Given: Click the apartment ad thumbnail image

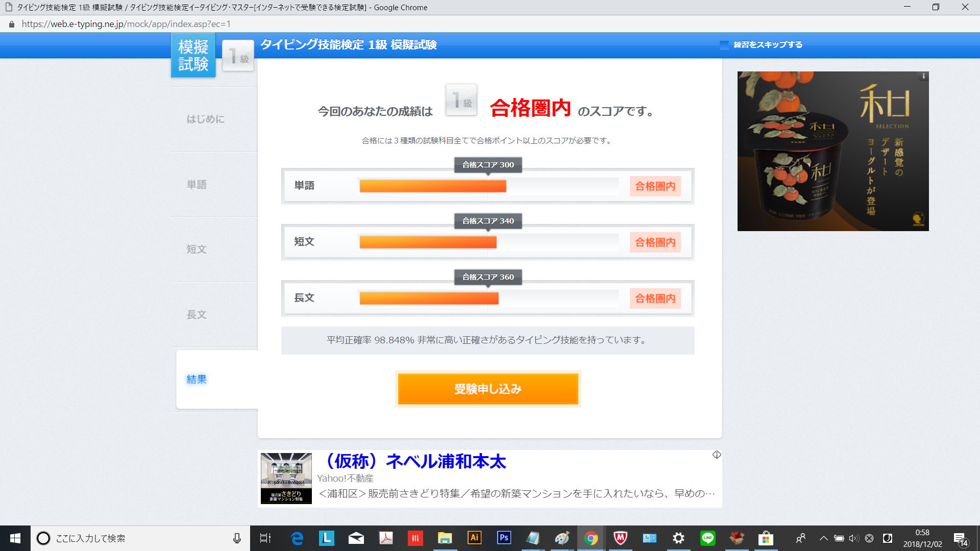Looking at the screenshot, I should click(x=286, y=478).
